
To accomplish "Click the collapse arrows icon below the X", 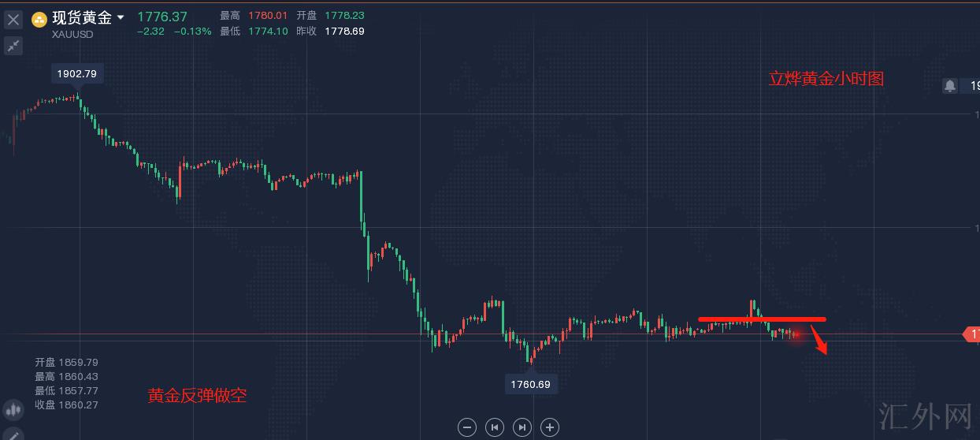I will (13, 46).
